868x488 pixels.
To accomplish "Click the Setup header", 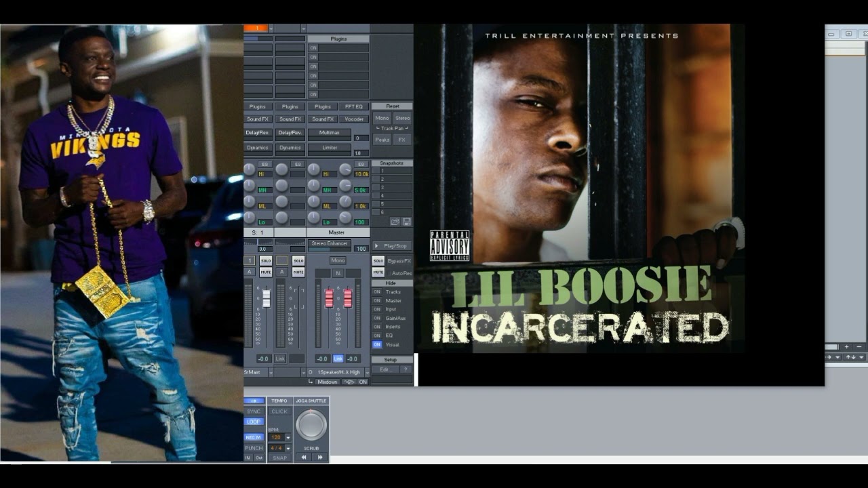I will [391, 359].
